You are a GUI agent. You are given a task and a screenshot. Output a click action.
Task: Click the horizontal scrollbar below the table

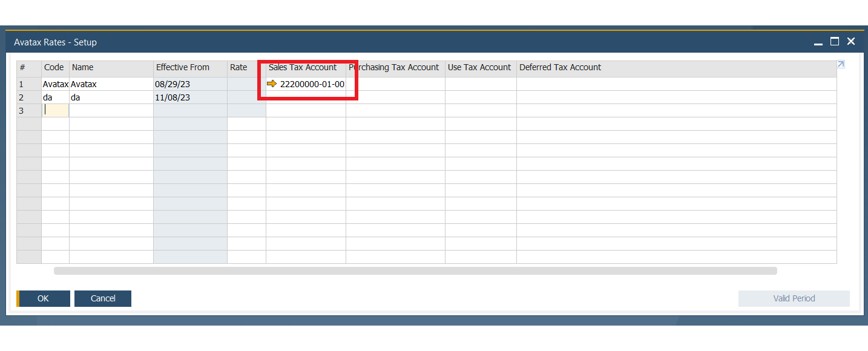pos(415,271)
